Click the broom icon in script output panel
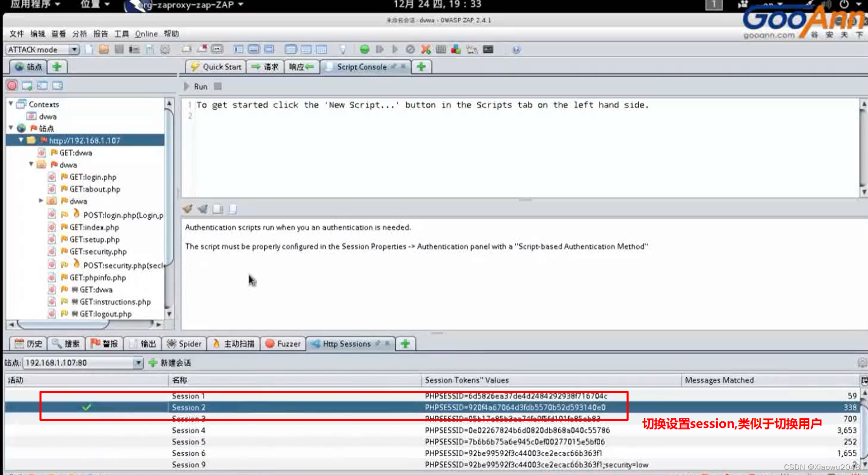Image resolution: width=868 pixels, height=475 pixels. (x=187, y=209)
